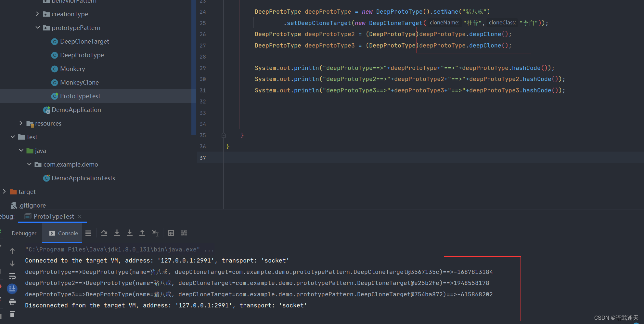
Task: Click Show Execution Point icon beside Console tab
Action: 88,233
